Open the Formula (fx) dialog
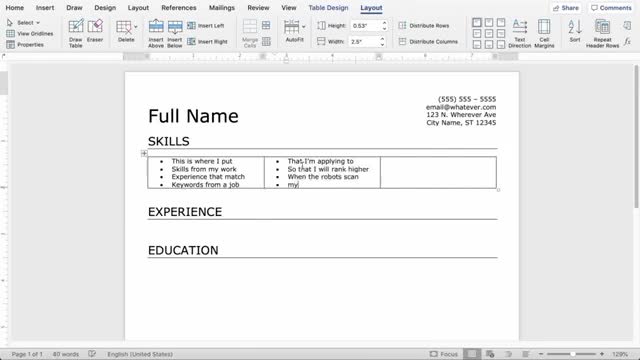This screenshot has width=640, height=360. [x=627, y=42]
